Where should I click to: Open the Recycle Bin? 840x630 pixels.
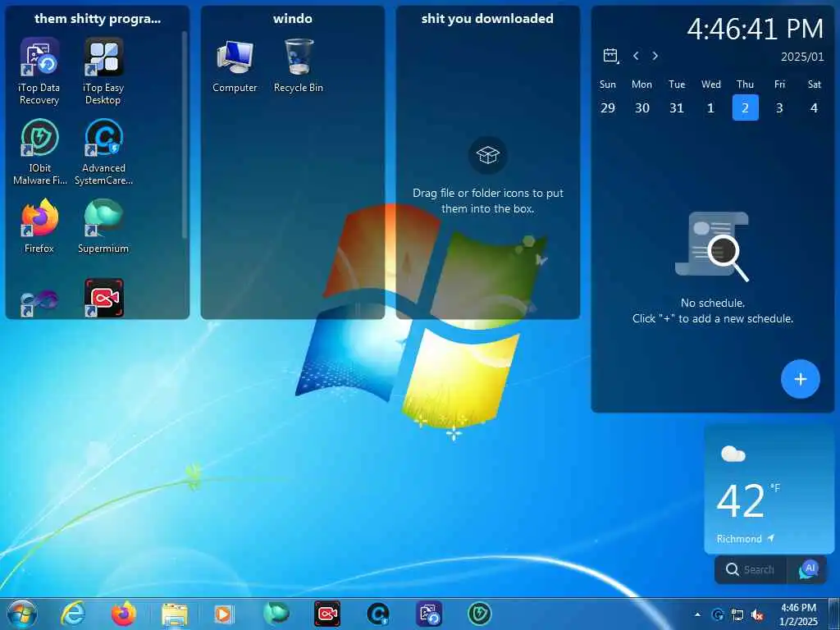[x=299, y=66]
